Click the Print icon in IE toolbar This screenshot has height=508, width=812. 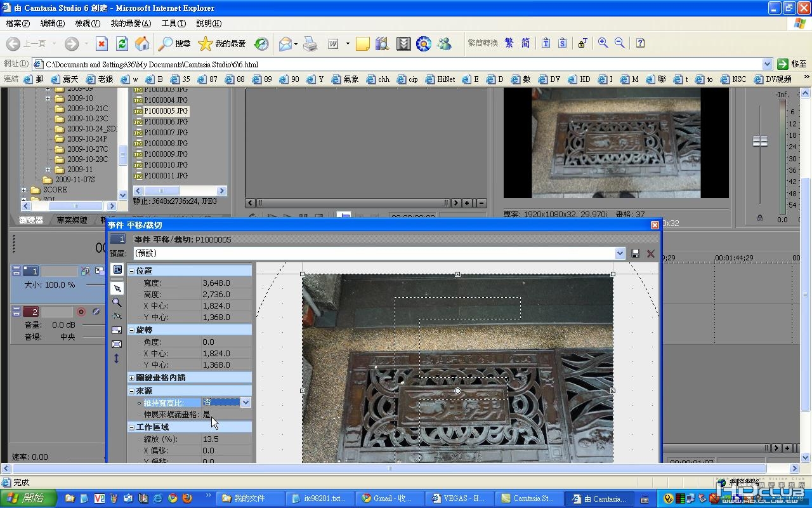[310, 43]
